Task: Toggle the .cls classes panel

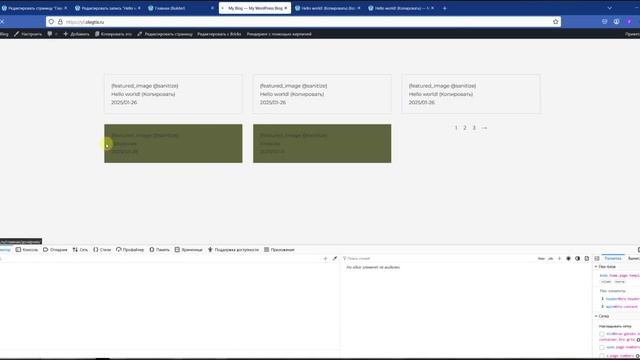Action: click(x=550, y=258)
